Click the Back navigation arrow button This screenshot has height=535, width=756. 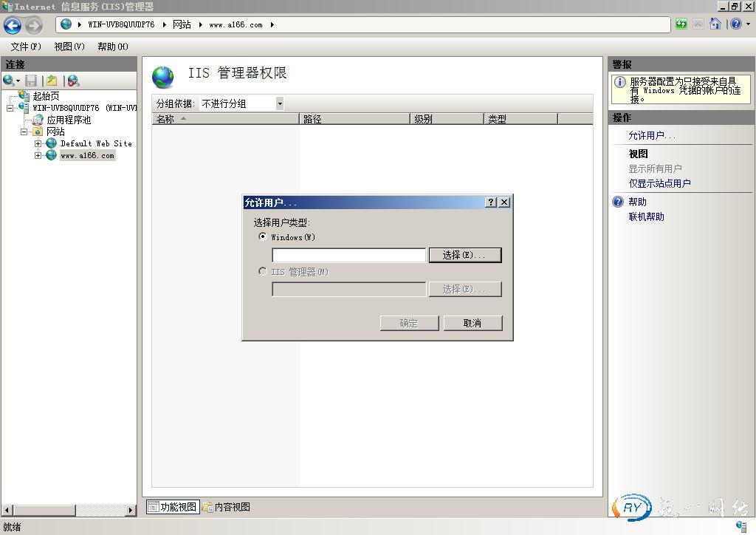pos(13,25)
